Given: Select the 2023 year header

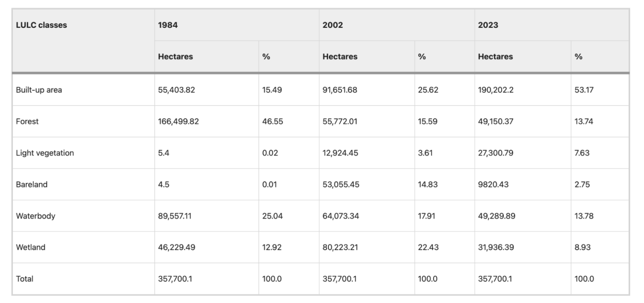Looking at the screenshot, I should pos(488,25).
